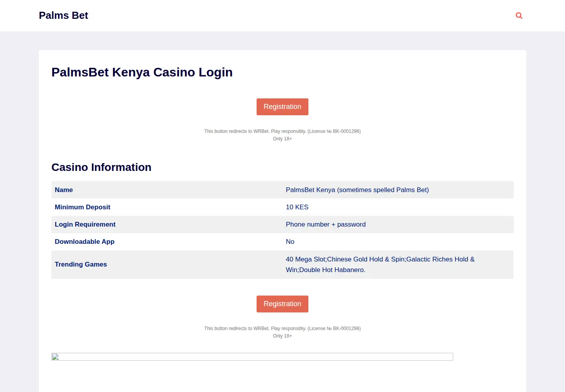This screenshot has height=392, width=565.
Task: Click the lower 'Only 18+' notice
Action: pyautogui.click(x=282, y=336)
